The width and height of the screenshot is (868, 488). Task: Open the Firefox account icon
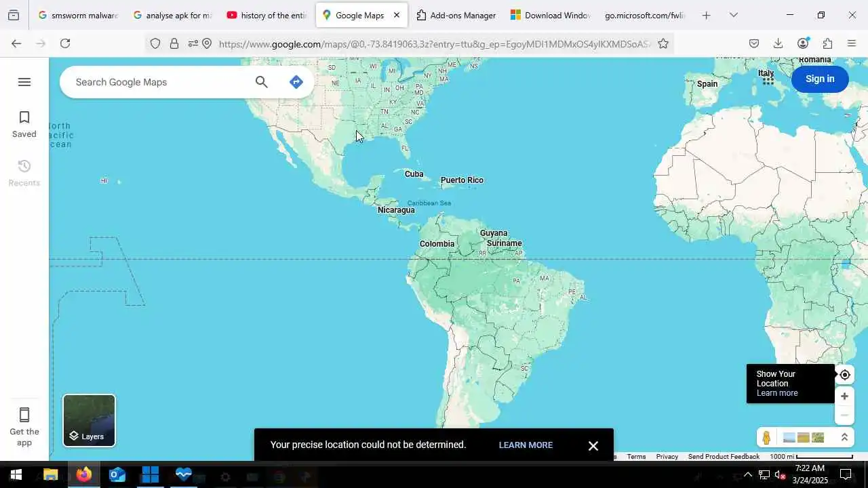[x=803, y=43]
